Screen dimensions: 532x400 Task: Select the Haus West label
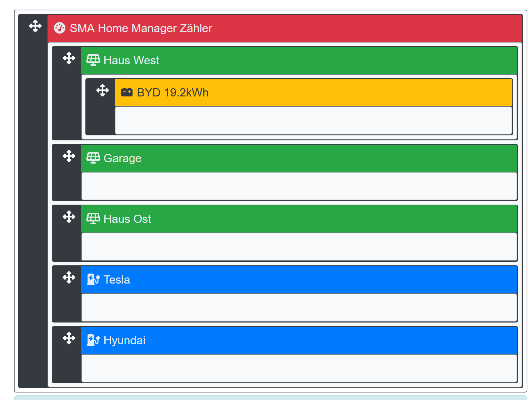tap(131, 60)
